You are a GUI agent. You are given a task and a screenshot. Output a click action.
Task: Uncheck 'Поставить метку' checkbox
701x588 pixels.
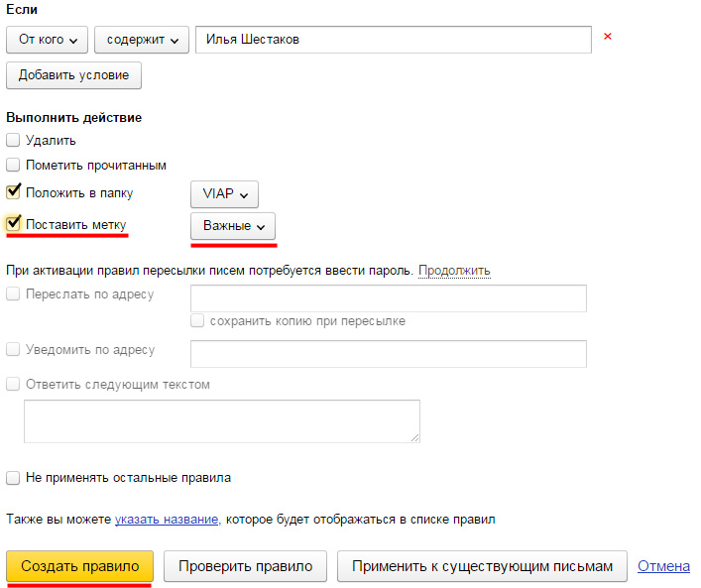click(x=13, y=223)
